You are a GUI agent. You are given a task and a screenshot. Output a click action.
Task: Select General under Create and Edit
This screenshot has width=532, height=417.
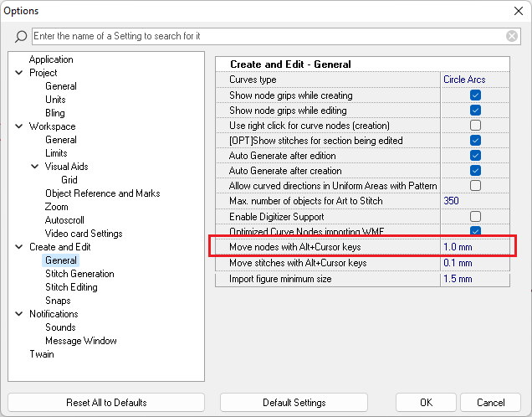coord(61,260)
